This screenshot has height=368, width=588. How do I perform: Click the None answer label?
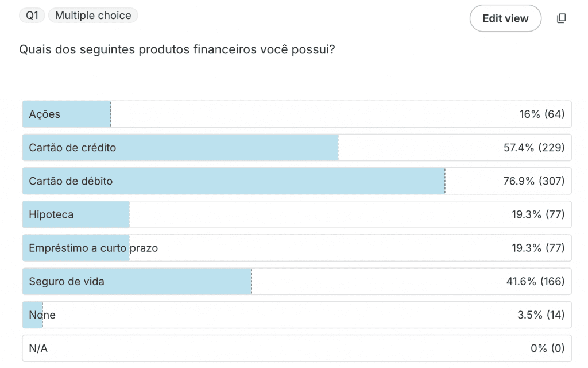[x=42, y=315]
